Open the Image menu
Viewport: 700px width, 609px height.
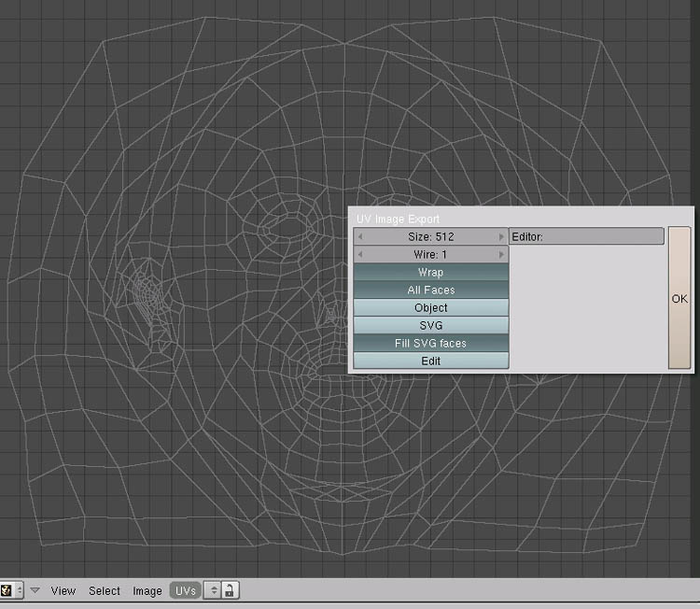147,590
